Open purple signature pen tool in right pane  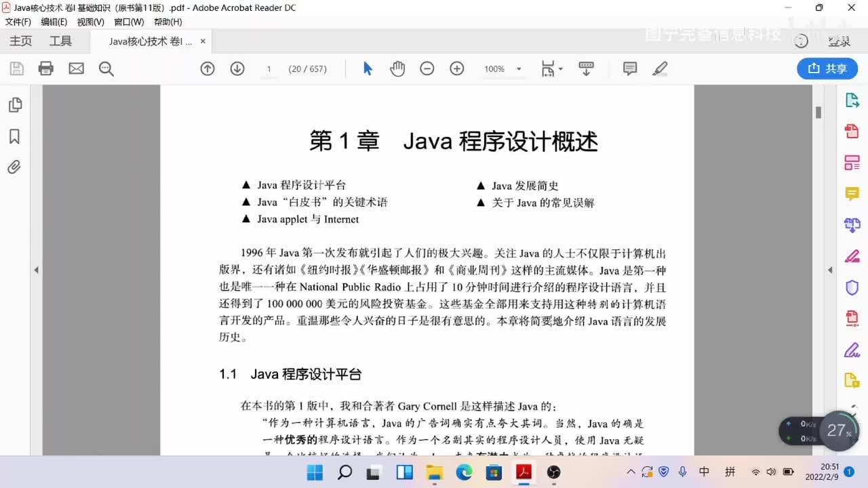pos(852,350)
